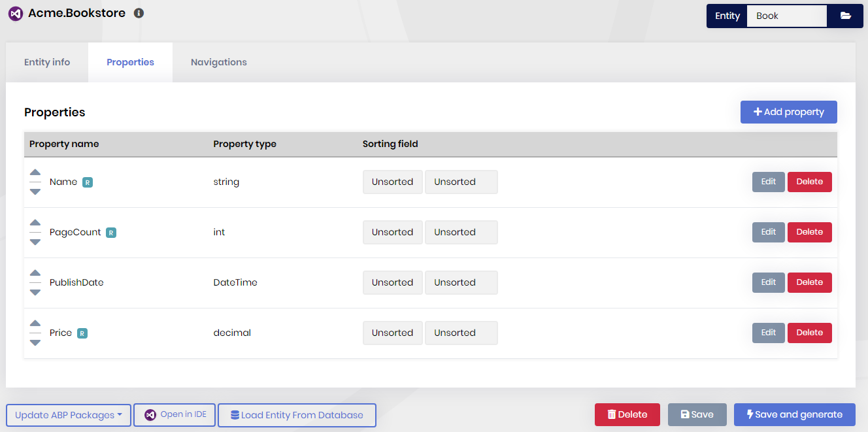
Task: Click the 'decimal' property type cell
Action: click(x=232, y=333)
